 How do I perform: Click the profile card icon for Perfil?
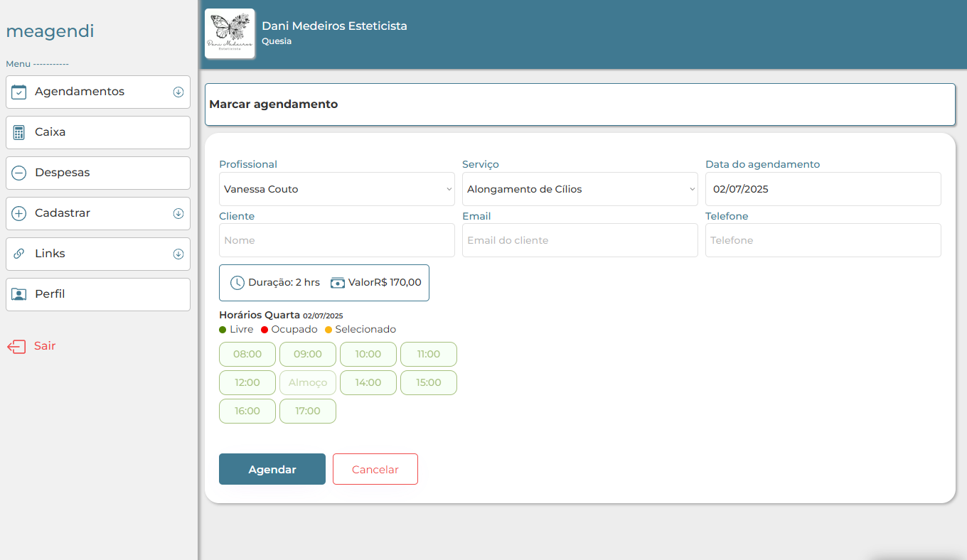[x=19, y=294]
